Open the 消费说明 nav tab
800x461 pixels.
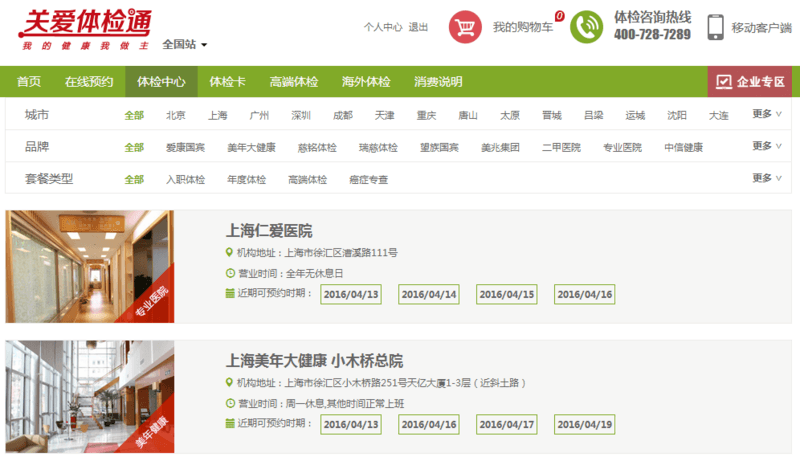click(438, 82)
